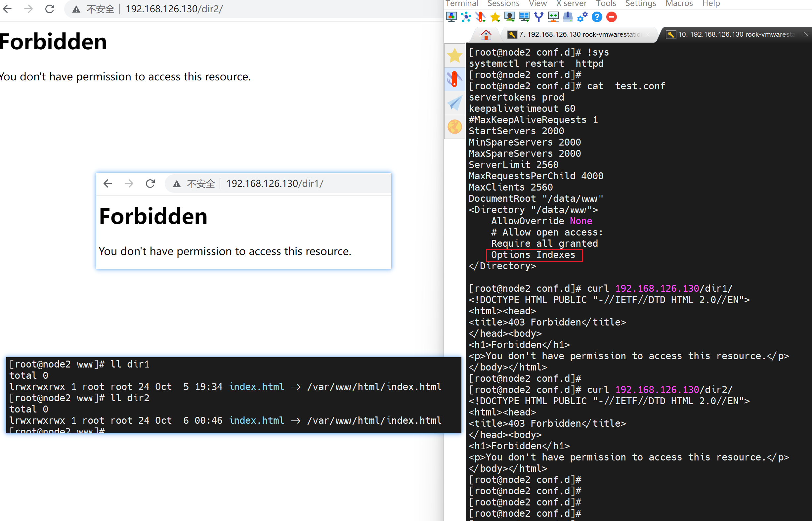Go to the MobaXterm home tab
This screenshot has width=812, height=521.
tap(486, 34)
